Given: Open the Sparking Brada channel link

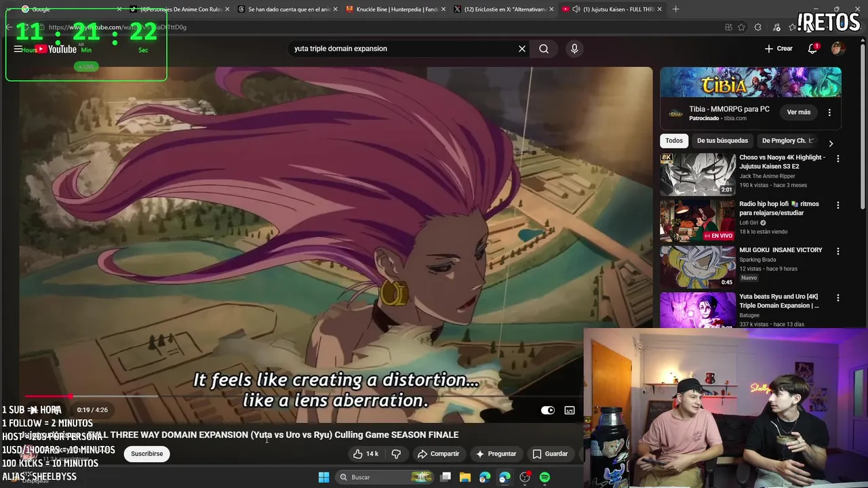Looking at the screenshot, I should (x=759, y=260).
